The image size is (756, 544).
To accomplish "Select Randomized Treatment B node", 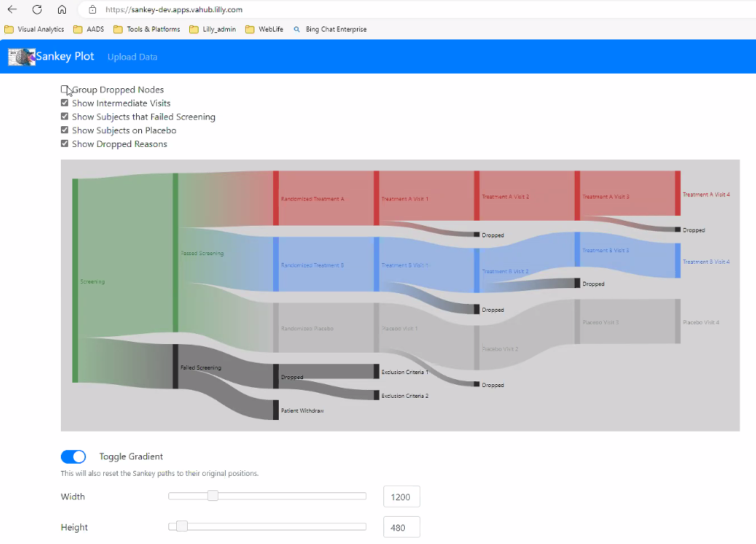I will tap(276, 264).
